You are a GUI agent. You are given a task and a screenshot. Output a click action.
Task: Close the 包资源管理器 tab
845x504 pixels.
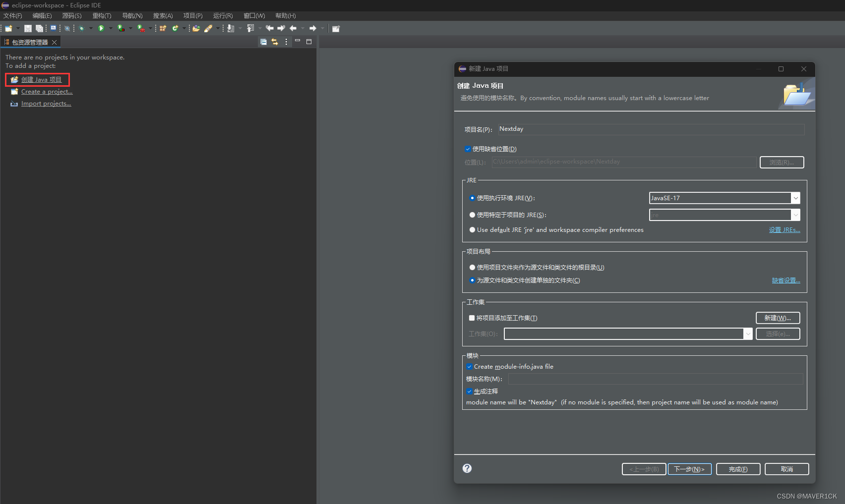pyautogui.click(x=54, y=42)
